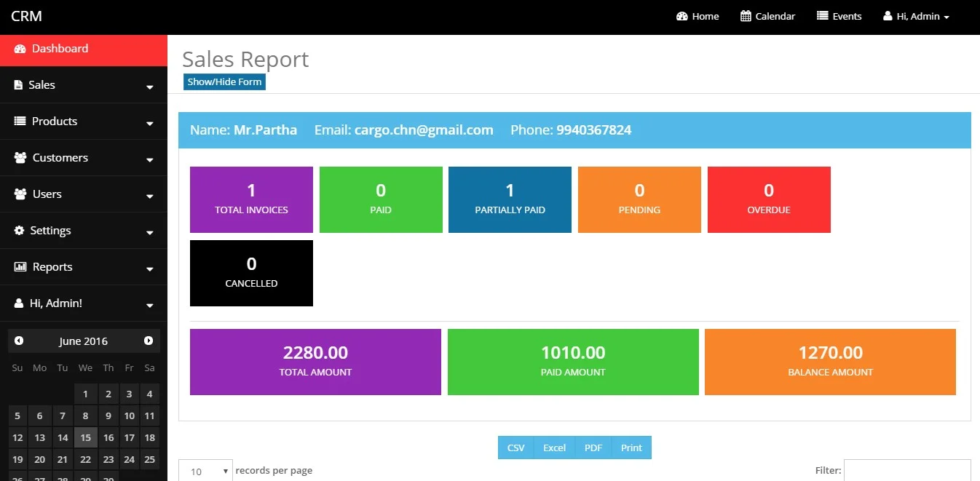Viewport: 980px width, 481px height.
Task: Click the Show/Hide Form button
Action: point(224,82)
